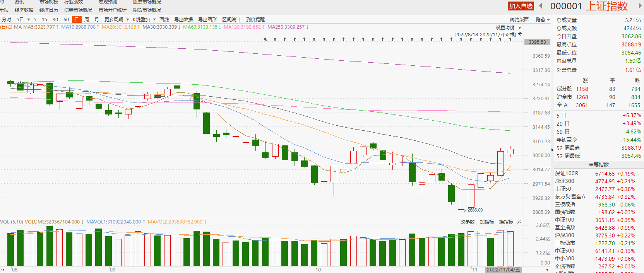
Task: Open the K线叠加 dropdown
Action: click(144, 20)
